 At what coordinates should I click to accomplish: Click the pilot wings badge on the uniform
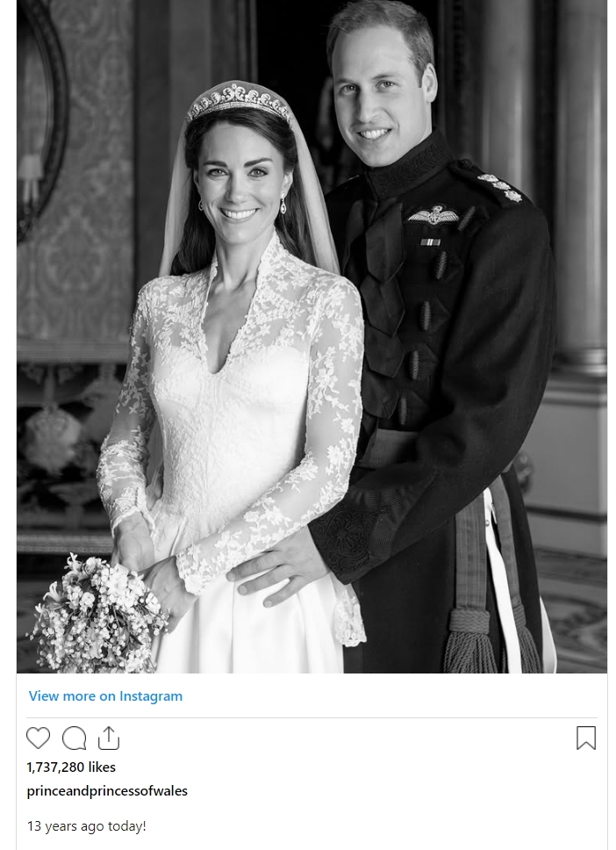pyautogui.click(x=433, y=215)
